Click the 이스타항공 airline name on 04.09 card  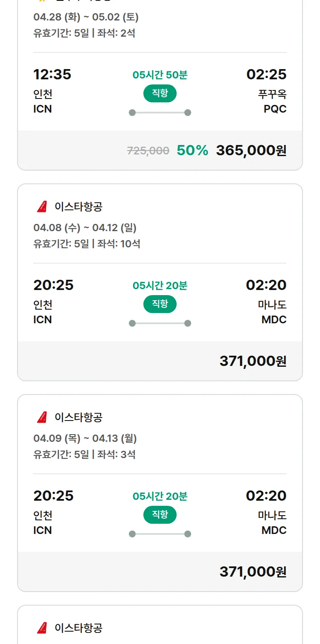point(79,417)
